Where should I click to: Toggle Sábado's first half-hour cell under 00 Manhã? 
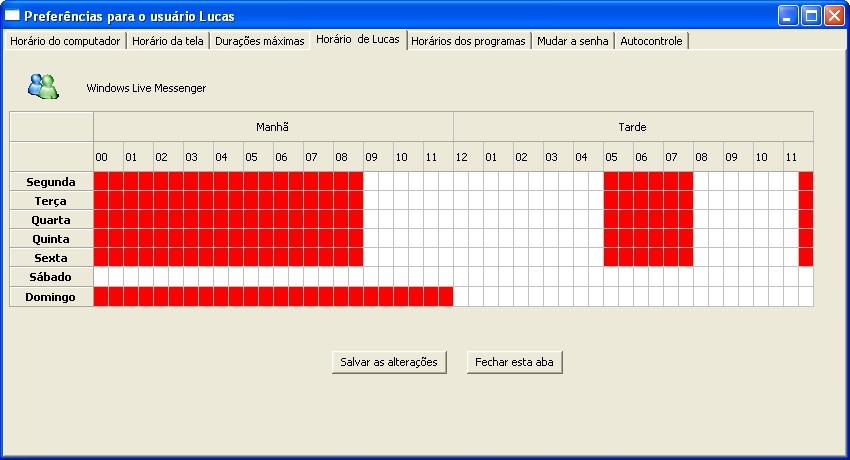[101, 277]
